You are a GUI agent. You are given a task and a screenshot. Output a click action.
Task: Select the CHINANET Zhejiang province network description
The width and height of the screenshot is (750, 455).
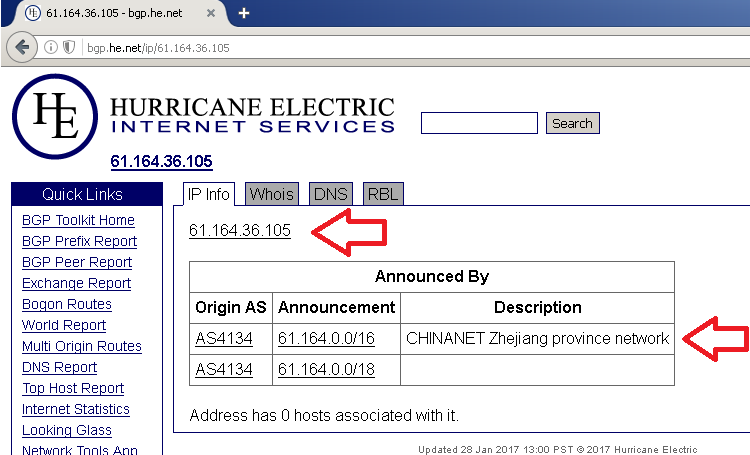pyautogui.click(x=537, y=339)
